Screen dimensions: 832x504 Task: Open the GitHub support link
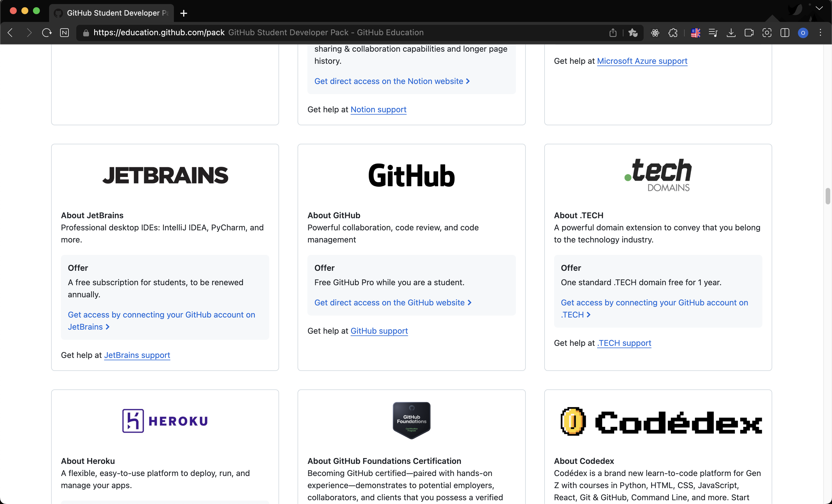pyautogui.click(x=379, y=331)
